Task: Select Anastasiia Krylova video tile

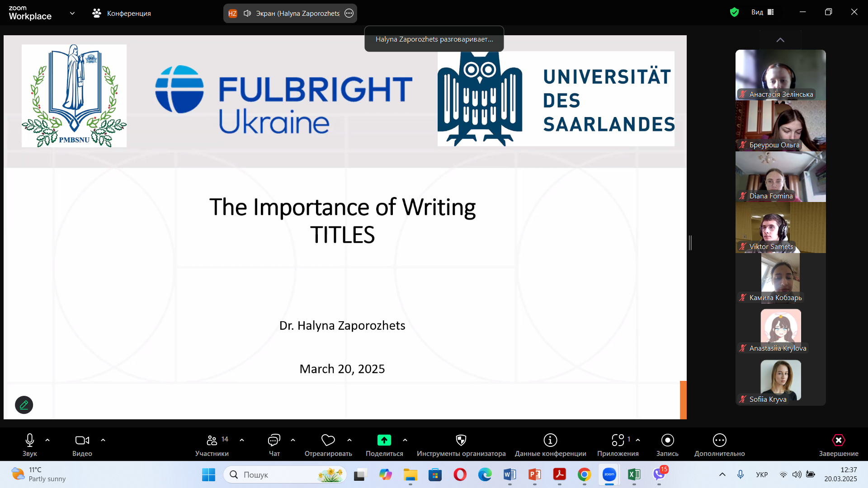Action: 780,329
